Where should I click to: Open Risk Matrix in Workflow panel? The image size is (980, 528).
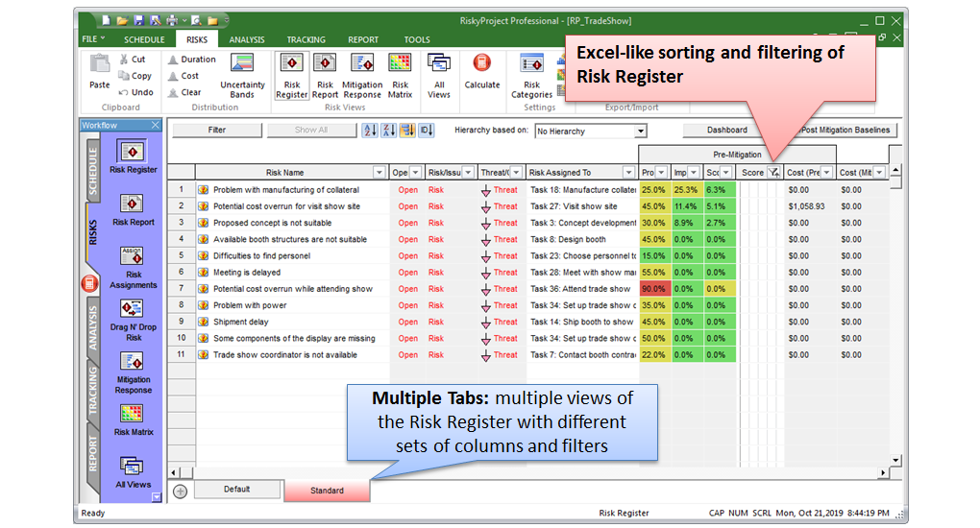point(134,420)
